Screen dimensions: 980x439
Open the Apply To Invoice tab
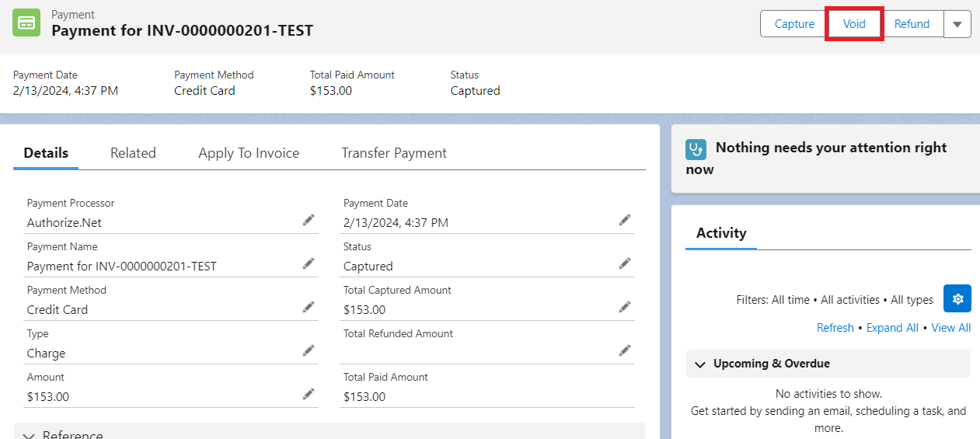pos(249,153)
